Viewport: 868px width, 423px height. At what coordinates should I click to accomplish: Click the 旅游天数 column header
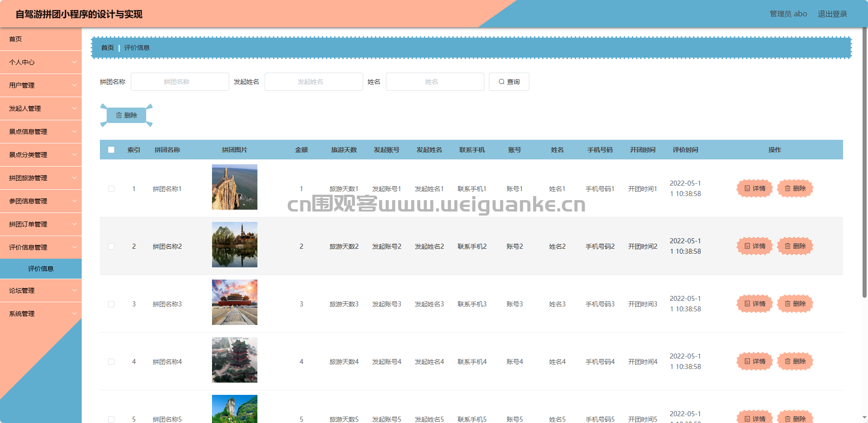[344, 150]
